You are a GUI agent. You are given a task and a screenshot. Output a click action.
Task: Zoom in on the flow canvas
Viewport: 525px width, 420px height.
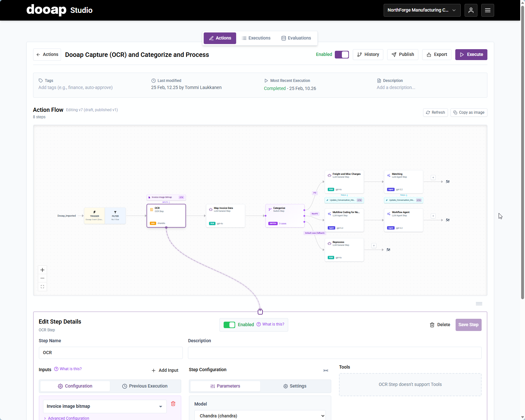coord(42,270)
